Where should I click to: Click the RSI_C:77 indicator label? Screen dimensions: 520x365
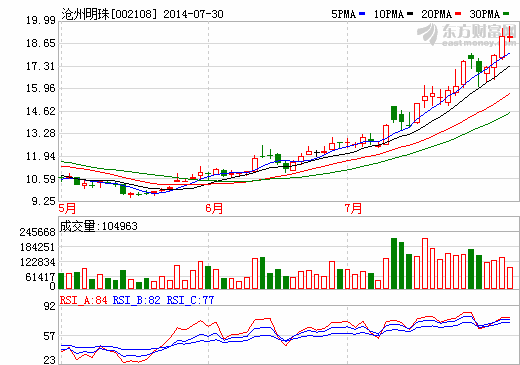click(190, 300)
